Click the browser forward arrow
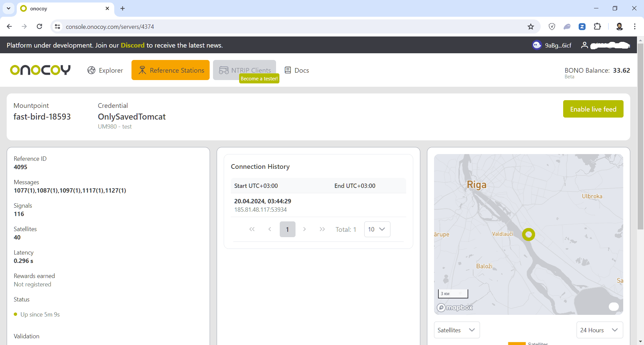644x345 pixels. click(x=24, y=26)
